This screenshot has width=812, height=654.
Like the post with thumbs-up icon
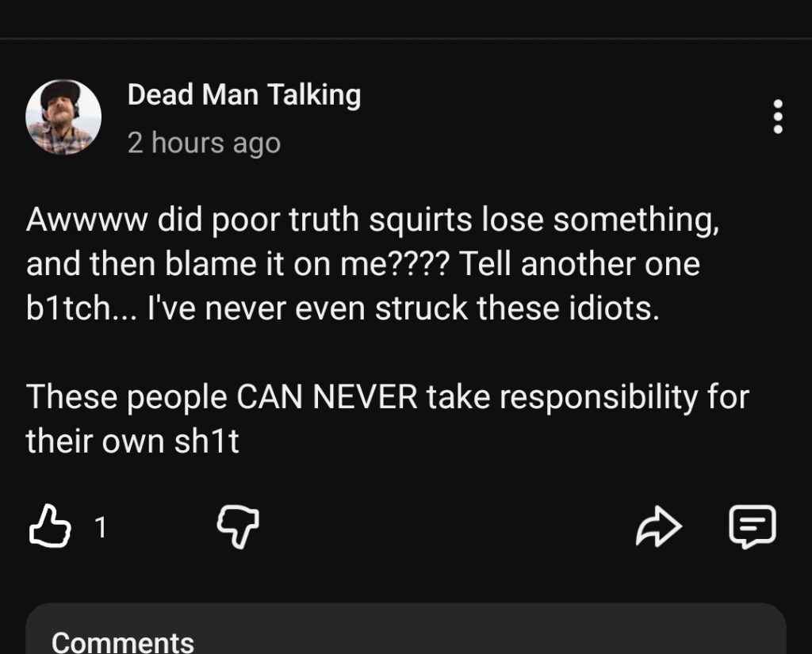click(50, 526)
